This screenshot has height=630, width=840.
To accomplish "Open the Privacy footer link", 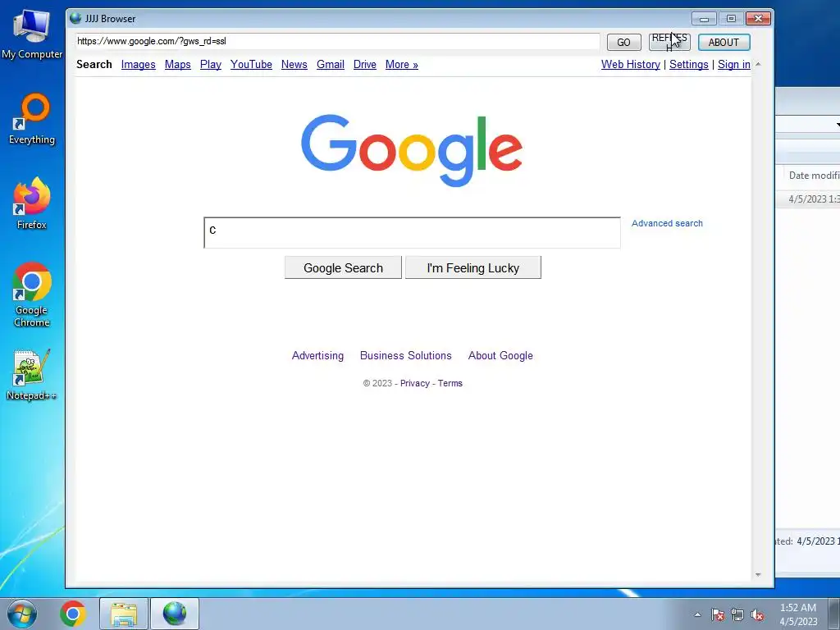I will click(414, 384).
